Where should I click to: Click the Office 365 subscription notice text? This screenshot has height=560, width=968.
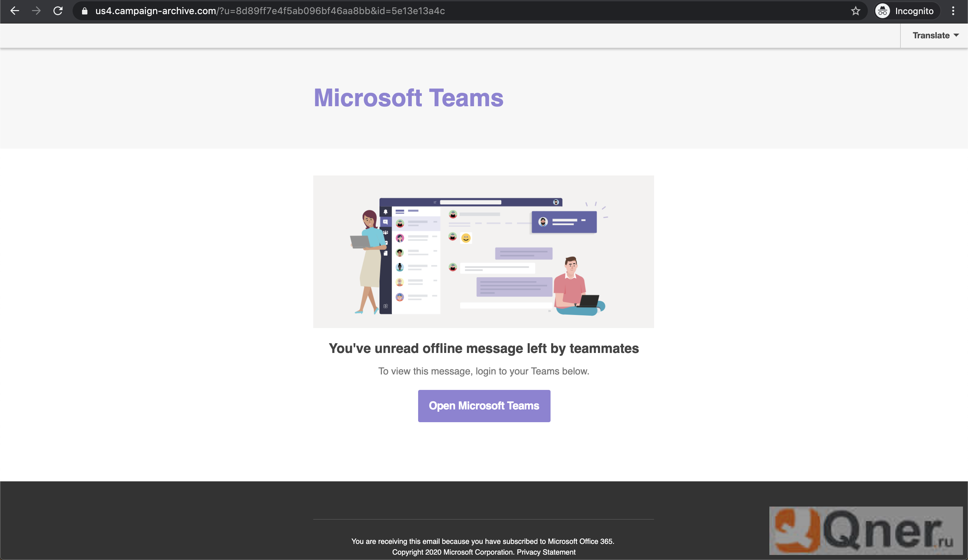(x=483, y=542)
